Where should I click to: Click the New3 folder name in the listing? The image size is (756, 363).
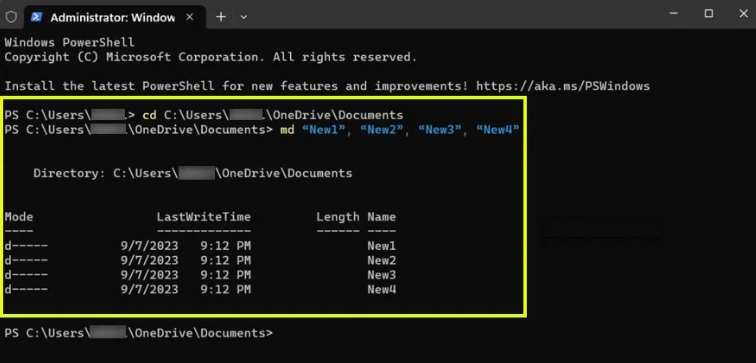coord(381,275)
